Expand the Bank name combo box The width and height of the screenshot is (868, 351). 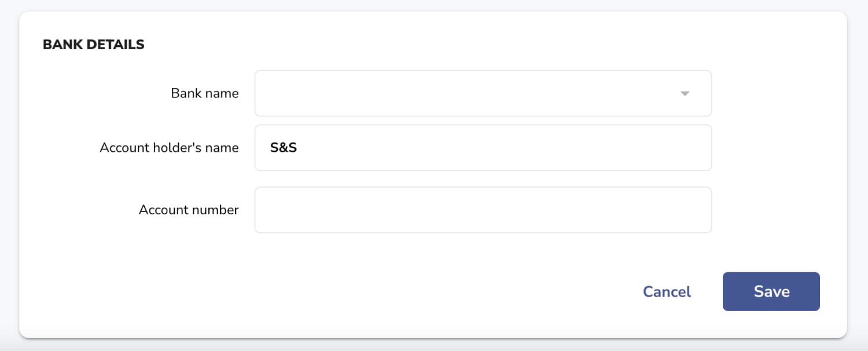point(483,93)
